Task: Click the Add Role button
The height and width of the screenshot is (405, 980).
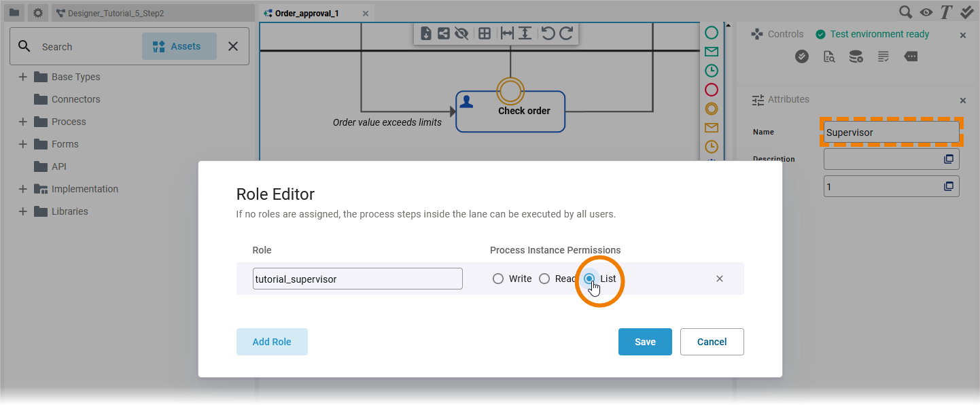Action: 272,342
